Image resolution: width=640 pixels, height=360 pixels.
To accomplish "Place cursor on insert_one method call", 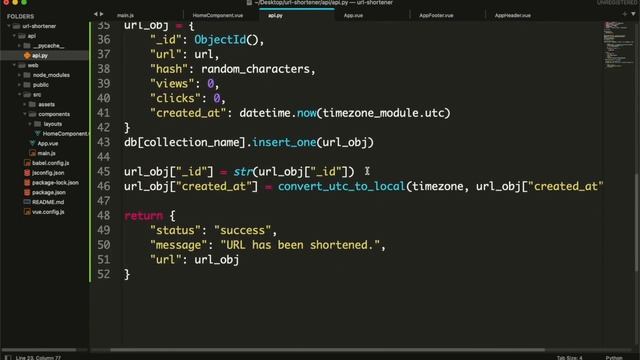I will pos(284,142).
